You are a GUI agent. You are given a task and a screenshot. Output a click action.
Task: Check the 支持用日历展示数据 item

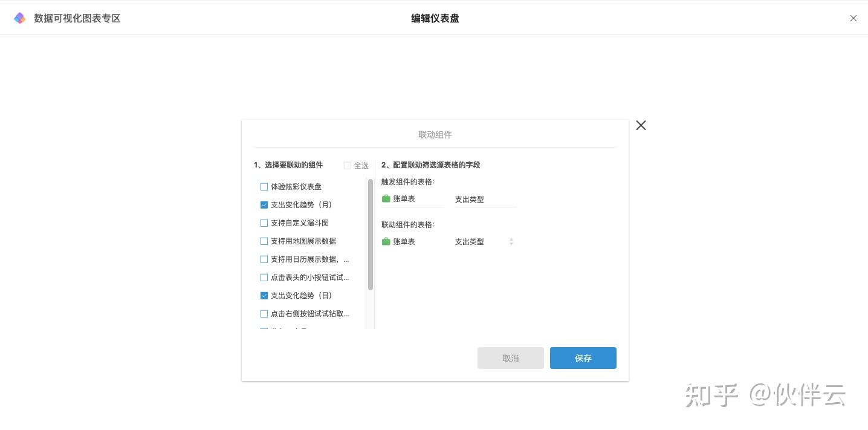(264, 259)
